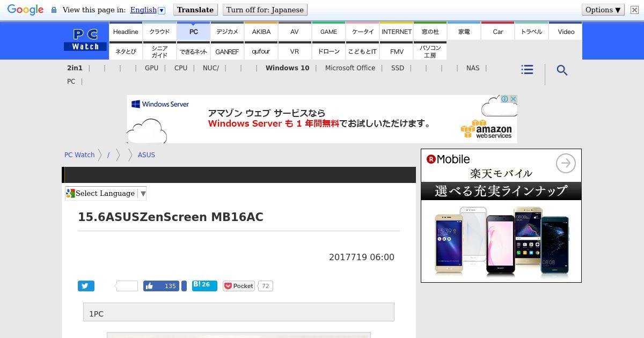Open the シニアガイド tab
Image resolution: width=644 pixels, height=338 pixels.
click(x=159, y=52)
